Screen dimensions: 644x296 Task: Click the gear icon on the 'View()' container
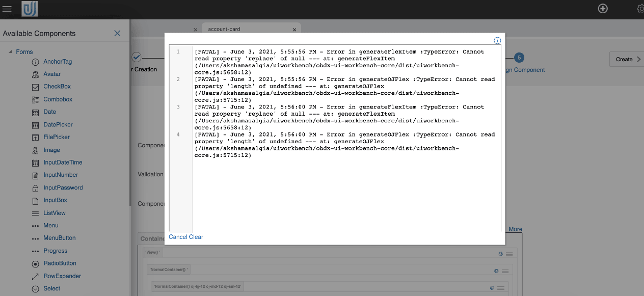(500, 253)
